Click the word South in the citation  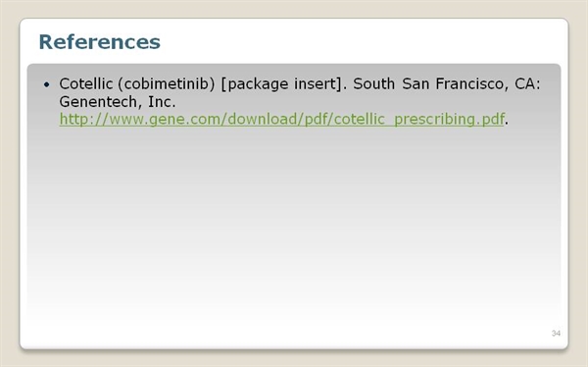pos(374,83)
